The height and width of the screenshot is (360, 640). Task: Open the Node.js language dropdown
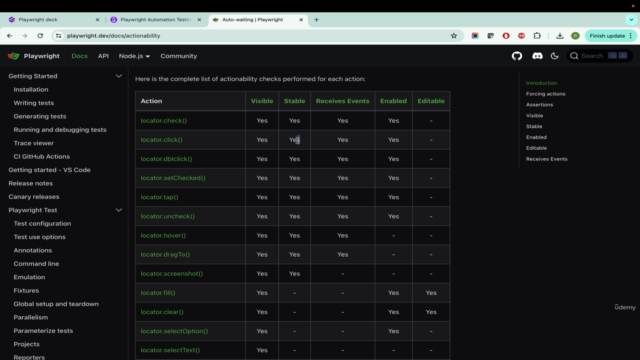click(x=134, y=56)
